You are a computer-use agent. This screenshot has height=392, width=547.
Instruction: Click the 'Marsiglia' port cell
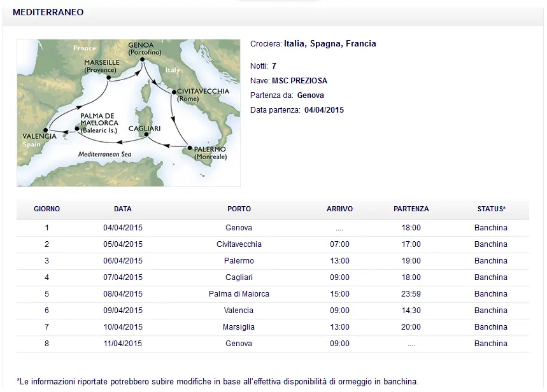[x=239, y=327]
